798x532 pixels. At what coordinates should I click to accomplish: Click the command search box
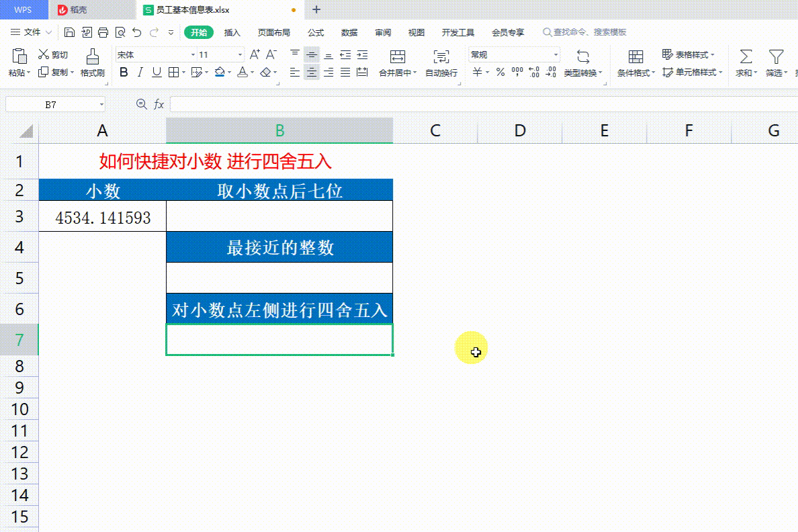584,32
